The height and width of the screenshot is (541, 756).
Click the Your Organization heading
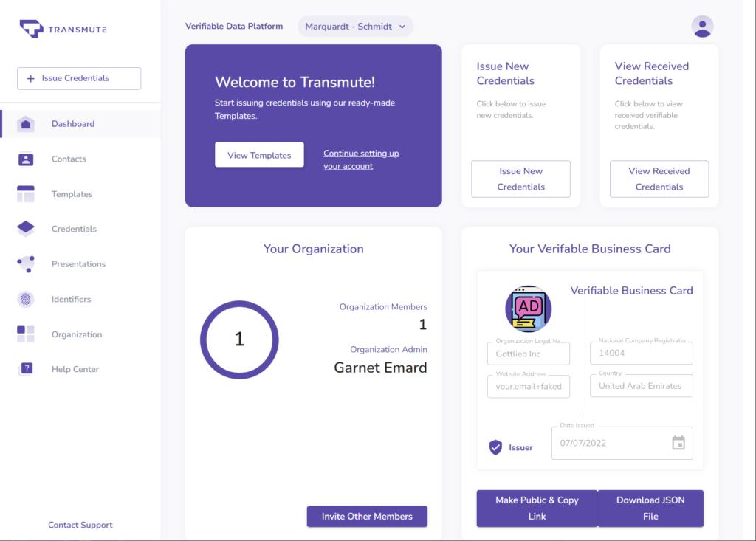point(313,249)
